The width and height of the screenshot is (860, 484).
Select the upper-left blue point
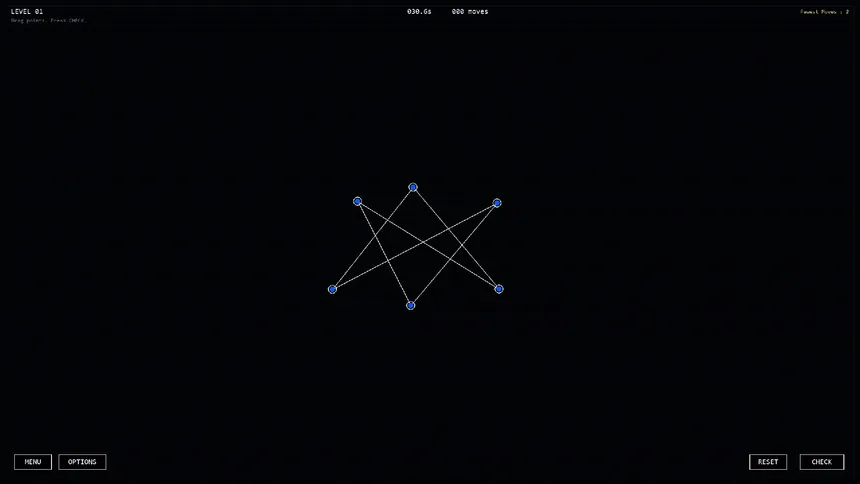[358, 201]
